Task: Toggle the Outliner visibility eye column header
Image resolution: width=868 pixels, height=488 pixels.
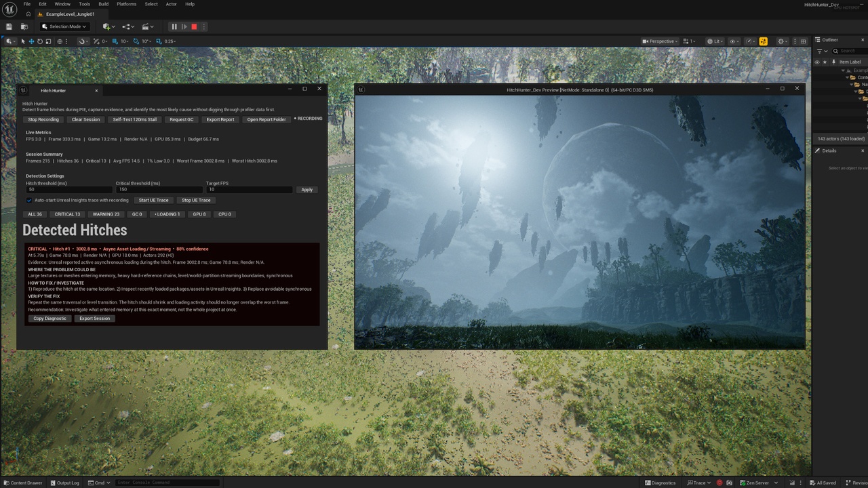Action: [x=816, y=62]
